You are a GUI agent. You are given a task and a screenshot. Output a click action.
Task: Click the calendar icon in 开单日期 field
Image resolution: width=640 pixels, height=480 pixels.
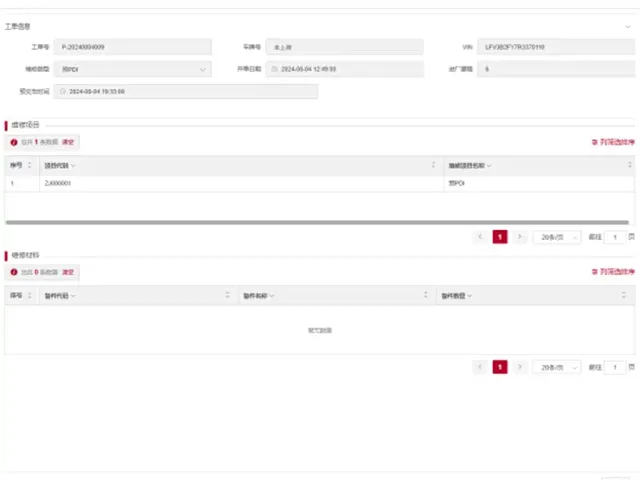275,69
